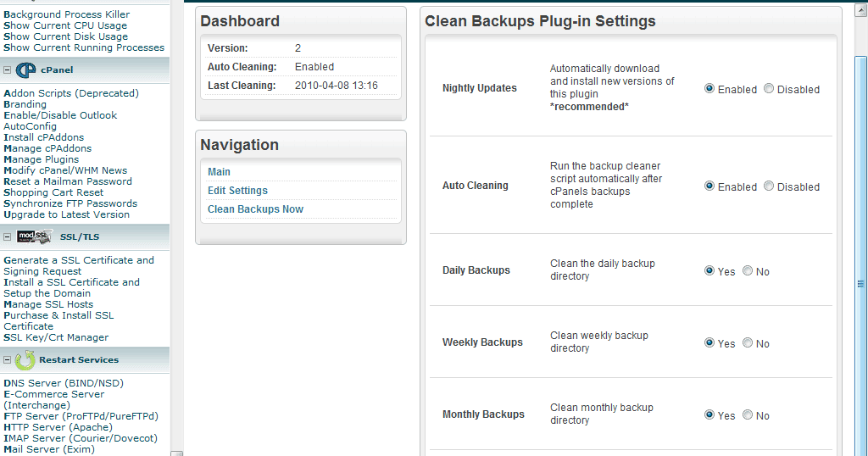Screen dimensions: 868x456
Task: Open SSL Key/Crt Manager
Action: point(56,338)
